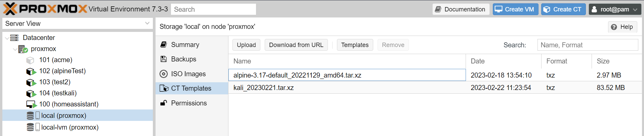This screenshot has height=136, width=644.
Task: Switch to the Permissions tab
Action: [x=188, y=103]
